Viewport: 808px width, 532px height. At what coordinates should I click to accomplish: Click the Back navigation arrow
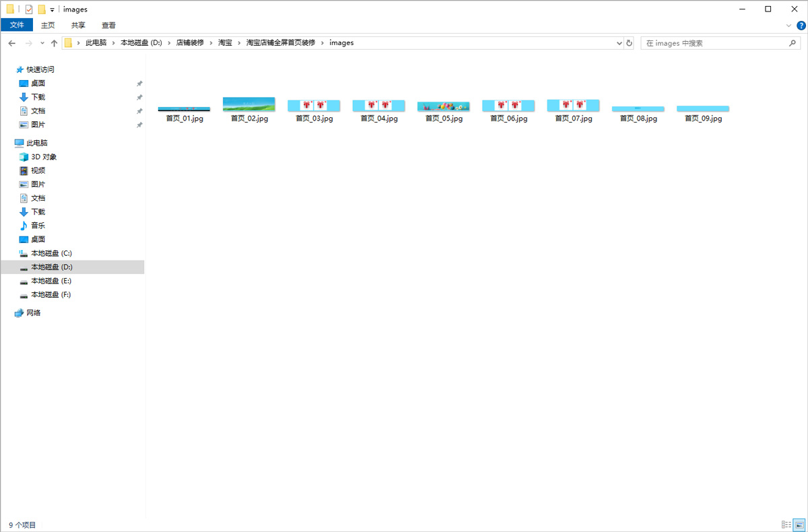pos(11,43)
